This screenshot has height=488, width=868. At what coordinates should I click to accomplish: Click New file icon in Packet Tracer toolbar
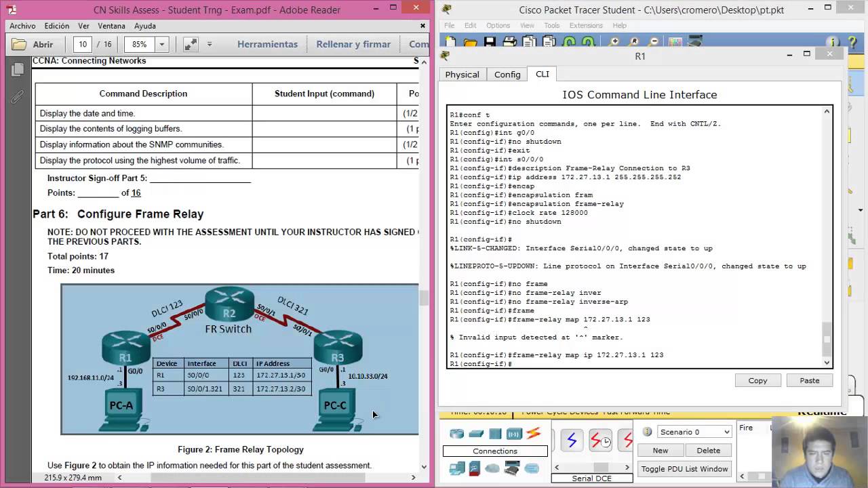coord(450,42)
